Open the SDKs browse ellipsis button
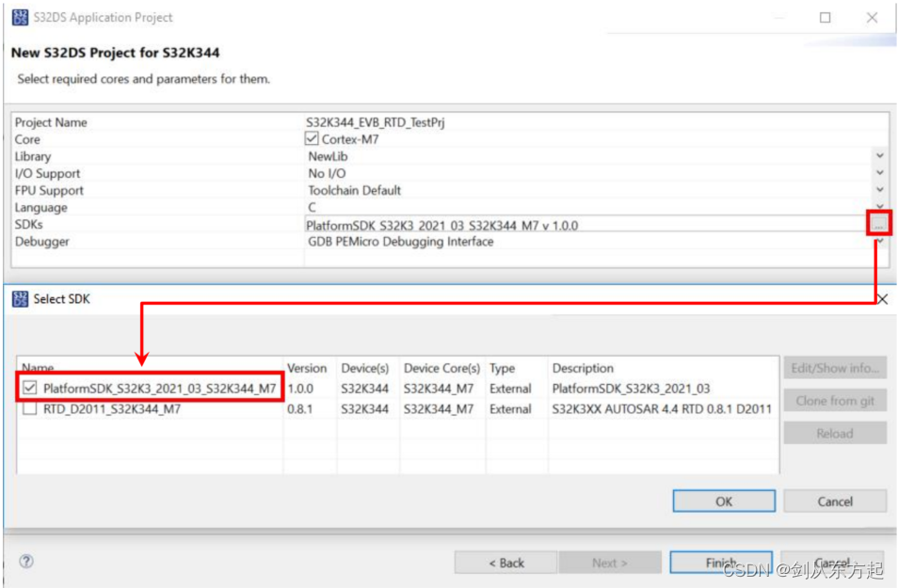Viewport: 898px width, 588px height. tap(878, 224)
